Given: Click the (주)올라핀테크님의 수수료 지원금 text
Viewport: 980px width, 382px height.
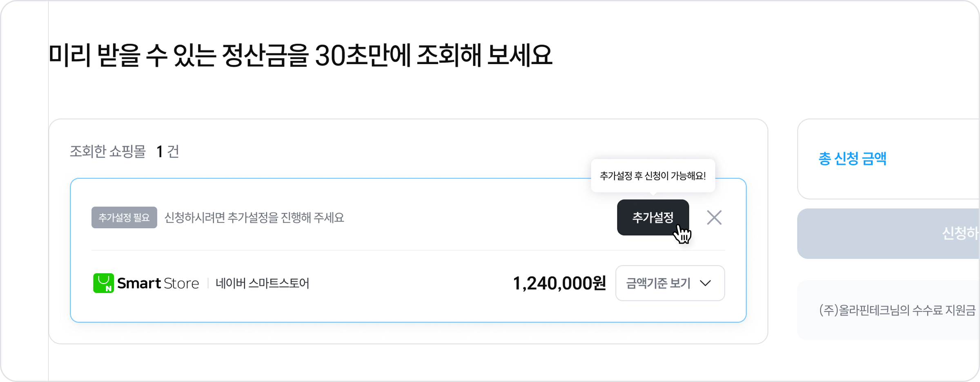Looking at the screenshot, I should [897, 310].
